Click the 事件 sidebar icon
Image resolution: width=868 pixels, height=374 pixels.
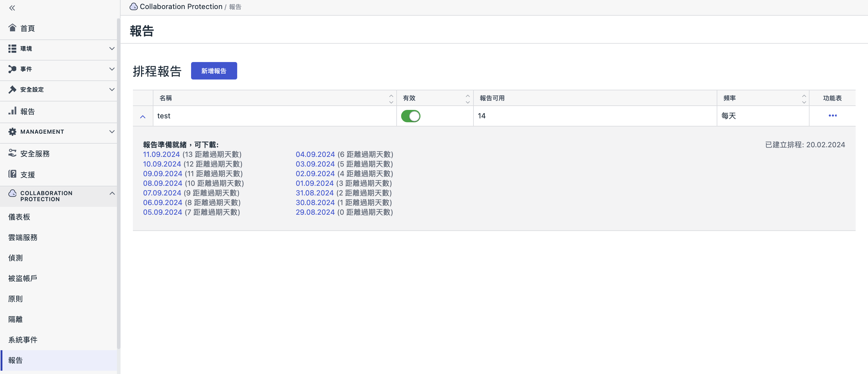pos(12,69)
